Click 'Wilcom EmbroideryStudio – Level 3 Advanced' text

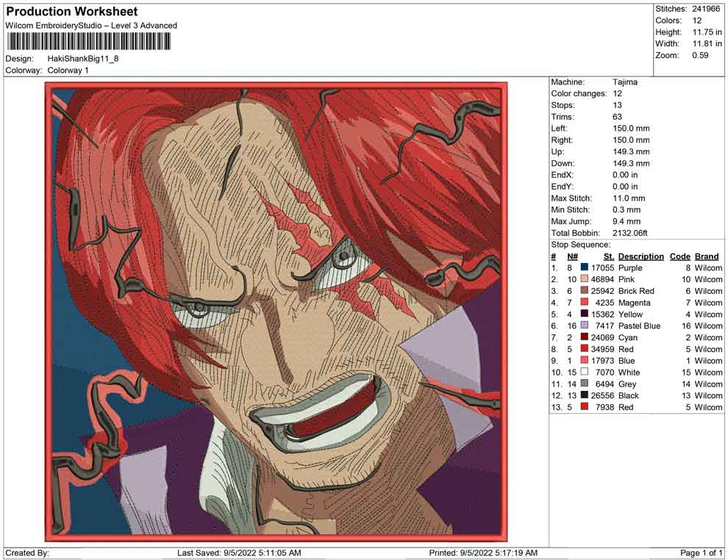point(91,26)
